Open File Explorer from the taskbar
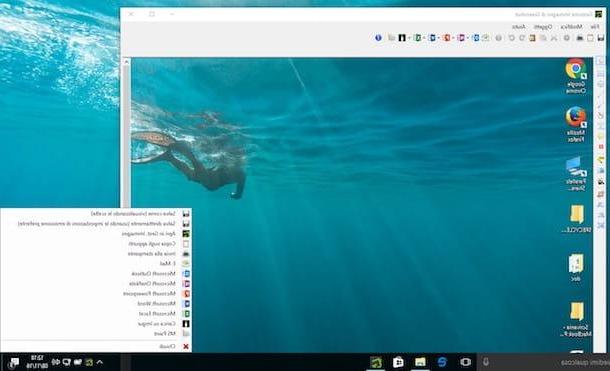Viewport: 610px width, 371px height. click(420, 362)
